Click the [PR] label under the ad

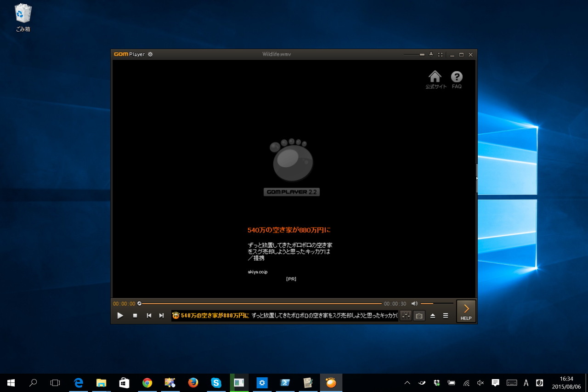pyautogui.click(x=291, y=279)
